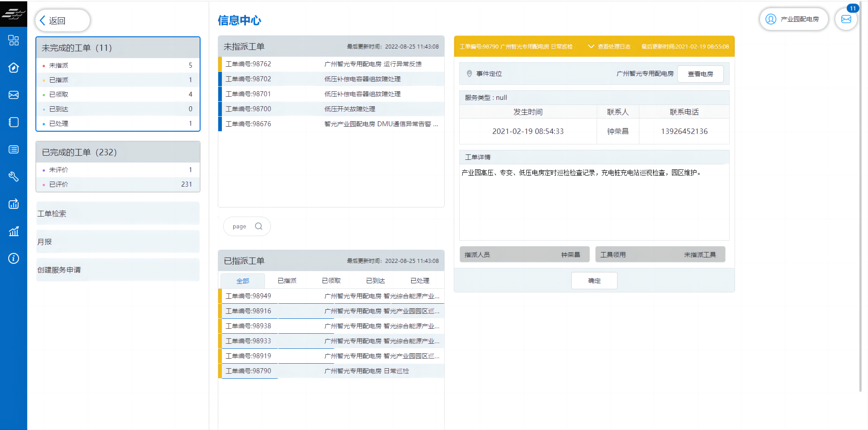
Task: Click the info circle icon in sidebar
Action: [14, 258]
